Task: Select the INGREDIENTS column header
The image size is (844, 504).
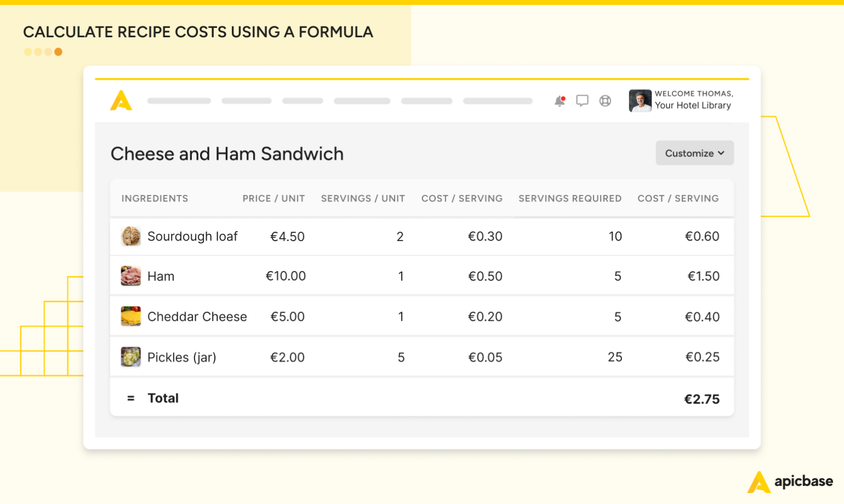Action: (x=154, y=198)
